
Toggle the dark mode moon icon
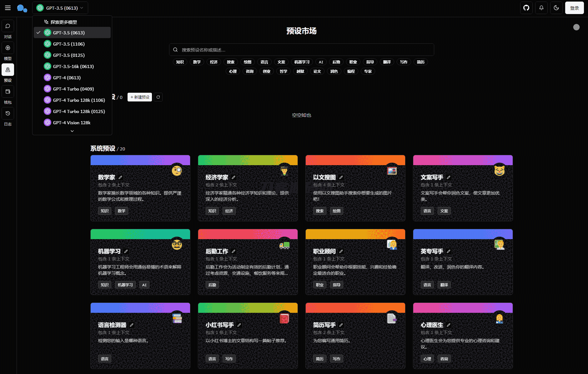[x=556, y=8]
